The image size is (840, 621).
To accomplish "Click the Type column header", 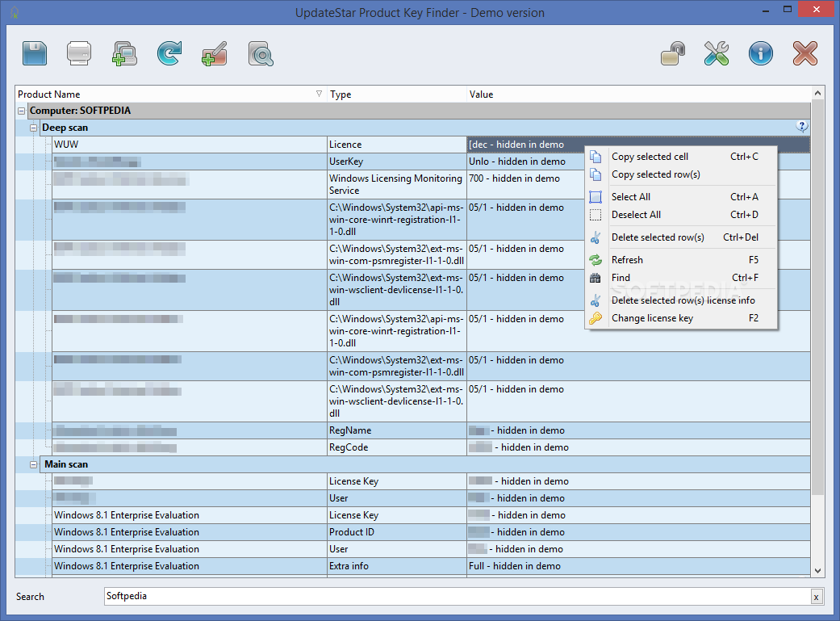I will click(396, 94).
